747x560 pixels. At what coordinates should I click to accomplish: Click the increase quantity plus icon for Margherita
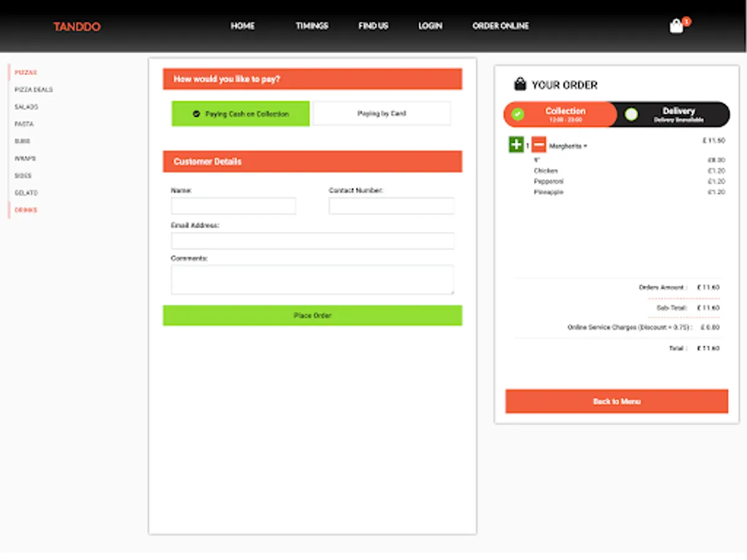[x=515, y=144]
